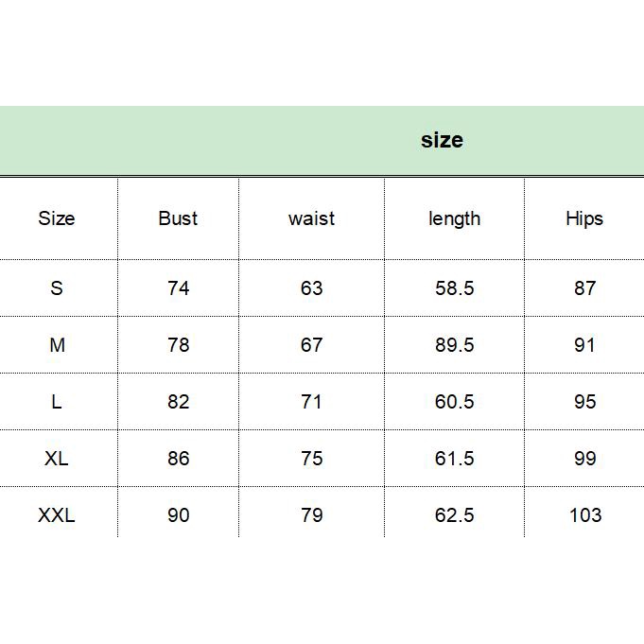Select the hips value 103 cell
644x644 pixels.
click(x=585, y=515)
